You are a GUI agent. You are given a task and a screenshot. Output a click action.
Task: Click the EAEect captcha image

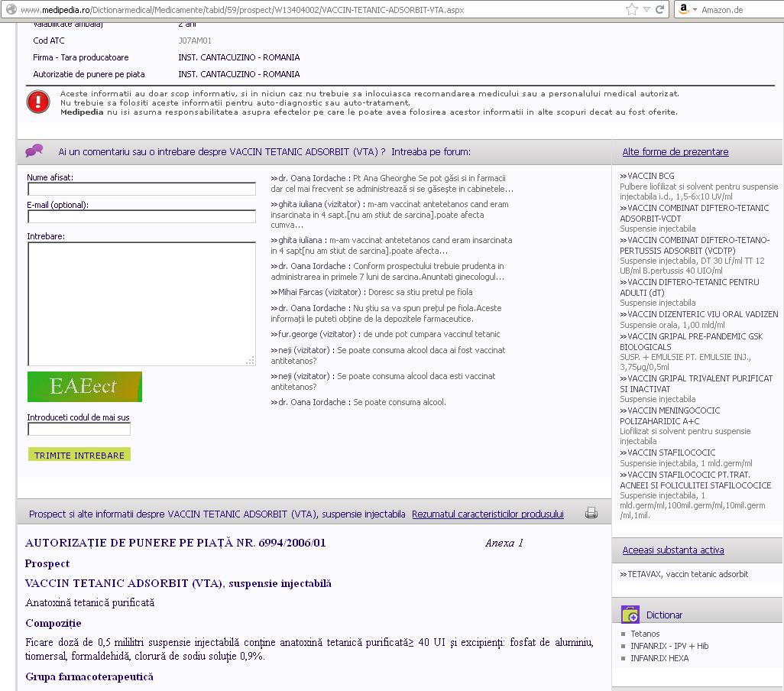click(85, 387)
